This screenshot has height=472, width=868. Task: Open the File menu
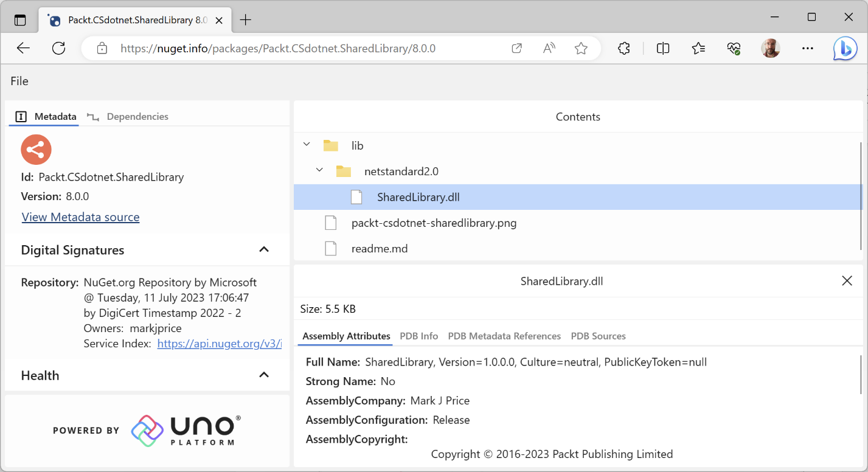pyautogui.click(x=19, y=81)
